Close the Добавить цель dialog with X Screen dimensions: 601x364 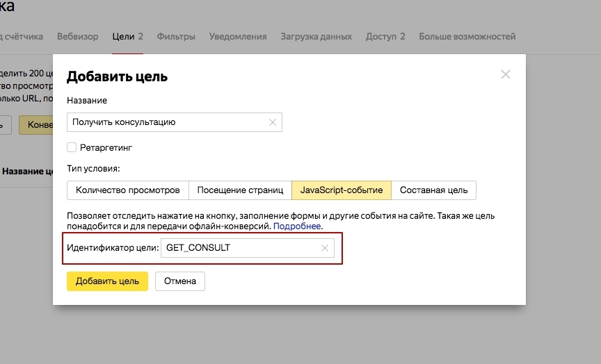[x=506, y=74]
